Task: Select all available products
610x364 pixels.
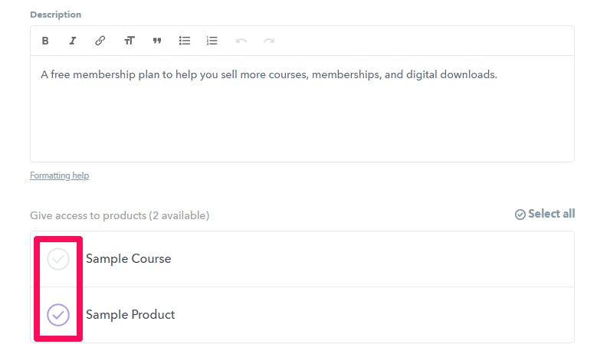Action: click(545, 214)
